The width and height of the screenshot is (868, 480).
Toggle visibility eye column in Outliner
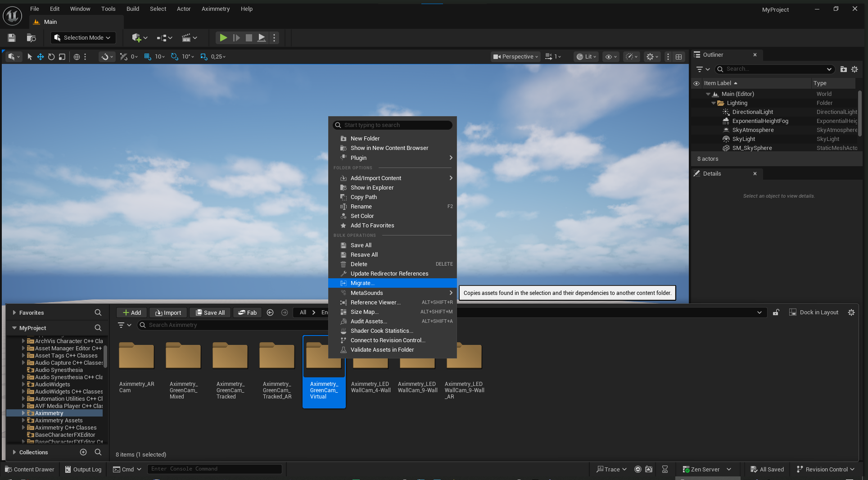696,83
